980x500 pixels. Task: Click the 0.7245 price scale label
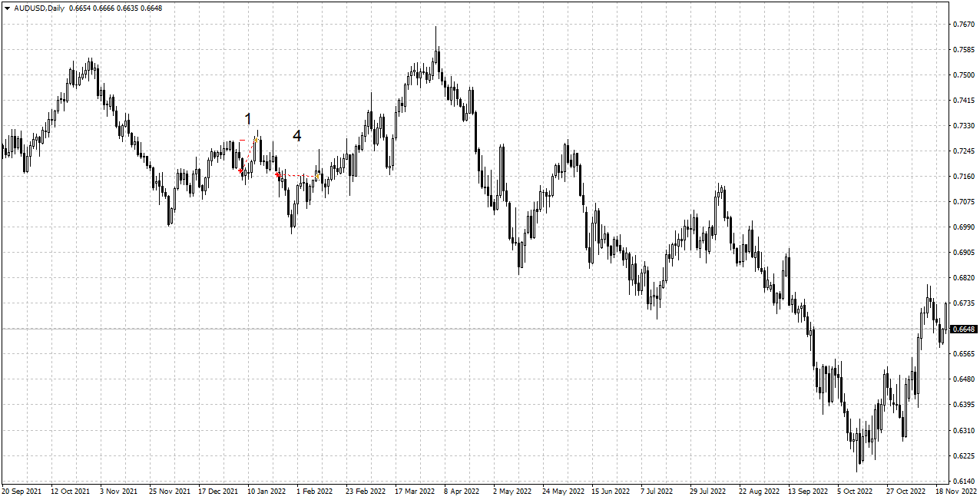(x=964, y=151)
